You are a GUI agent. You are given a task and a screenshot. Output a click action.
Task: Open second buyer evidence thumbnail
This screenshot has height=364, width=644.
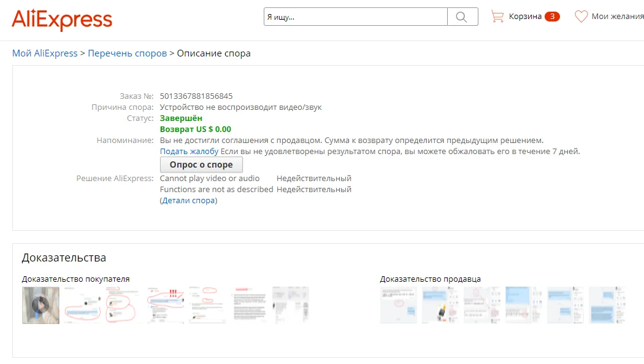pos(83,305)
